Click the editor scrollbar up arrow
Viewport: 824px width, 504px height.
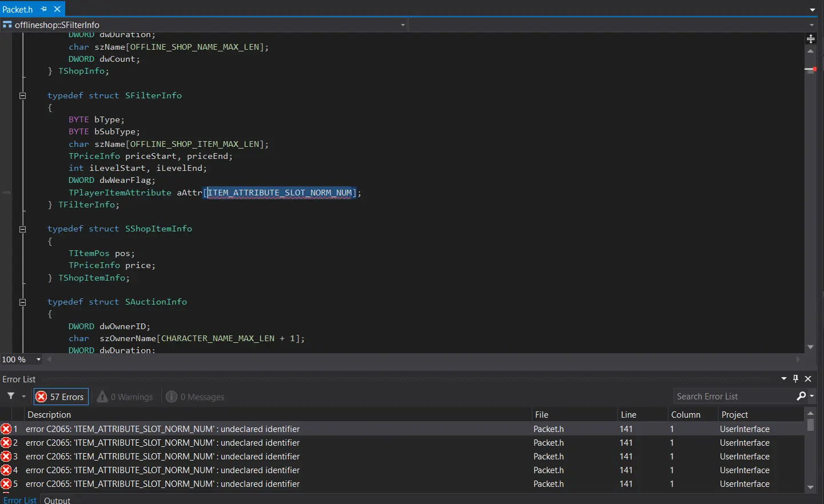(x=810, y=51)
